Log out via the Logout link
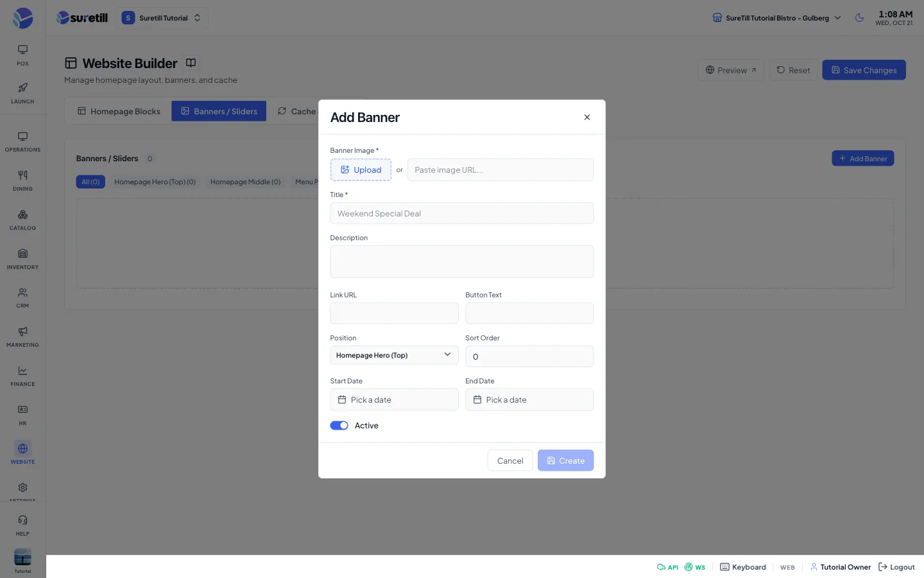The width and height of the screenshot is (924, 578). (x=896, y=567)
